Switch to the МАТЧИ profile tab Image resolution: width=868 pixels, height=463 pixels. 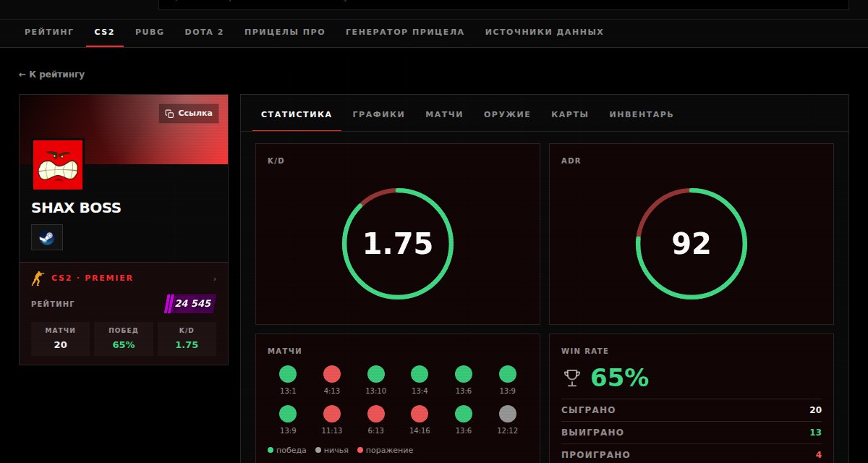[x=444, y=114]
